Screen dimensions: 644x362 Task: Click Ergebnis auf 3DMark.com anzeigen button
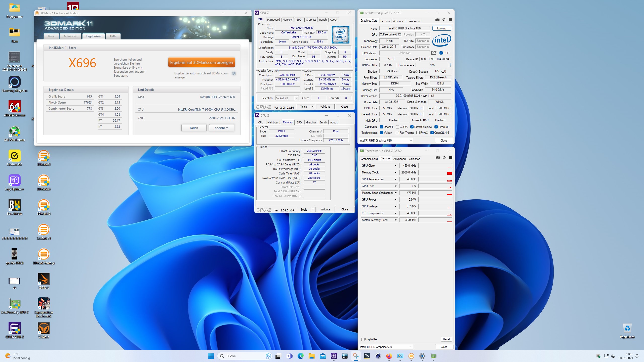click(x=202, y=62)
